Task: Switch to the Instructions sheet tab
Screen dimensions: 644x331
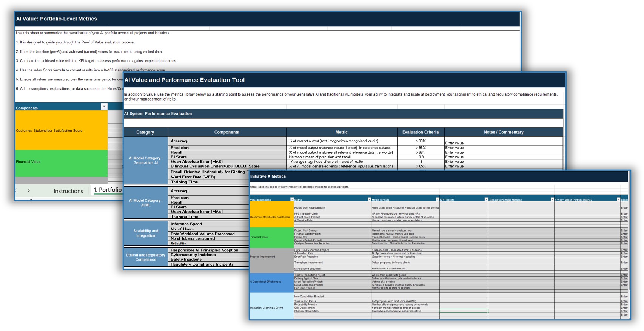Action: (x=68, y=191)
